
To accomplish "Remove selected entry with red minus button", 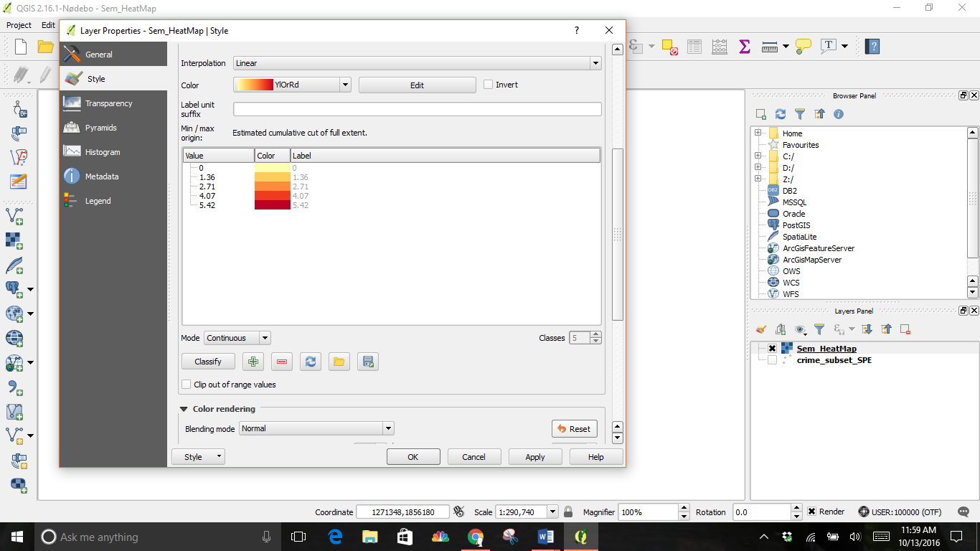I will pyautogui.click(x=281, y=362).
